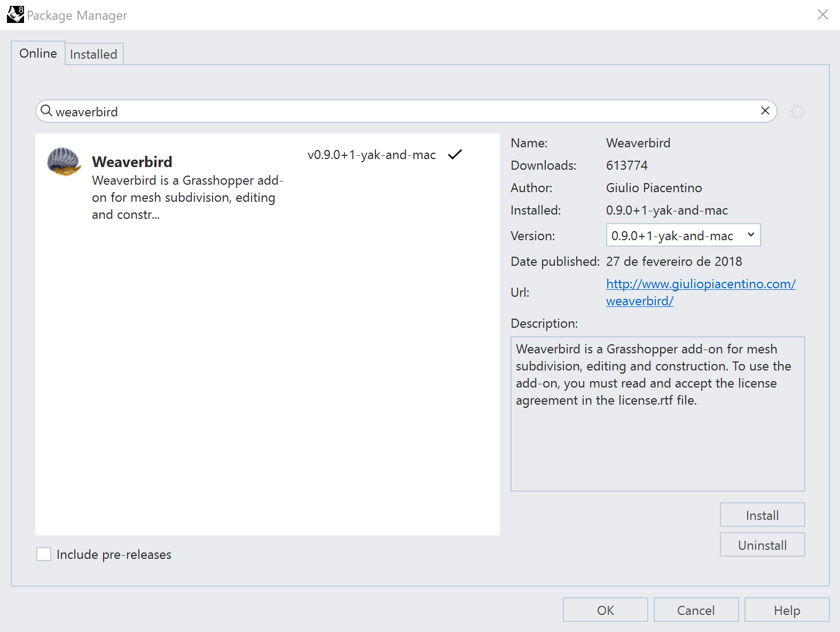Click inside the Description text box
This screenshot has width=840, height=632.
[x=657, y=443]
